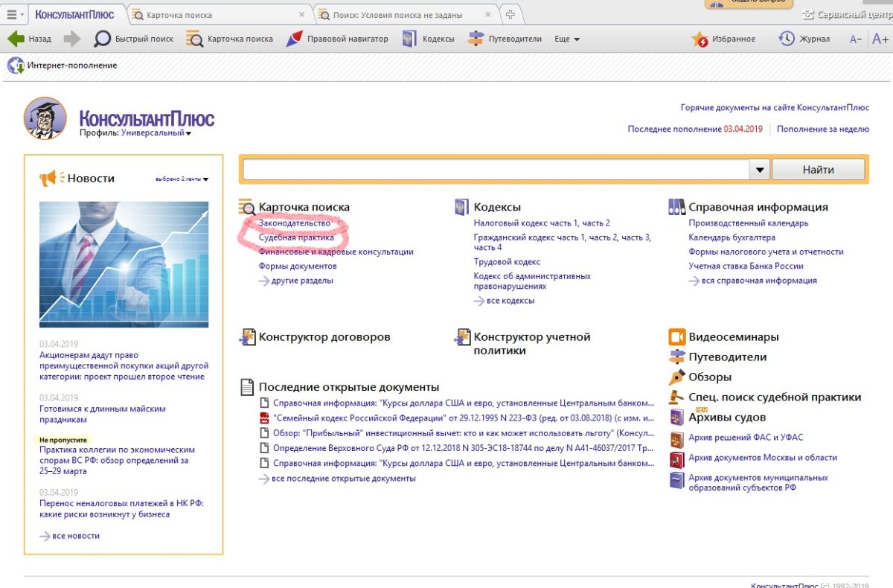
Task: Open news about длинным майским праздникам
Action: click(x=103, y=415)
